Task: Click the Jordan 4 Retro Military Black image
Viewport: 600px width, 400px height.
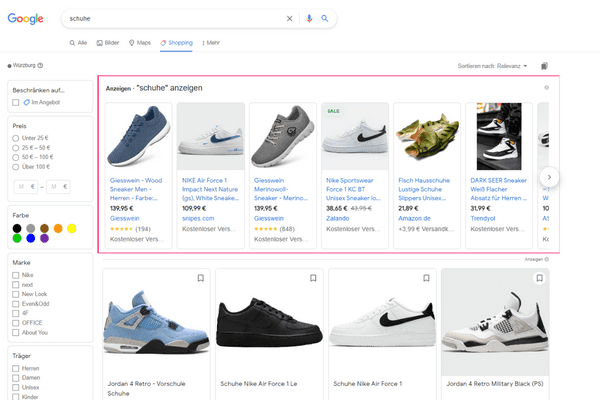Action: 495,322
